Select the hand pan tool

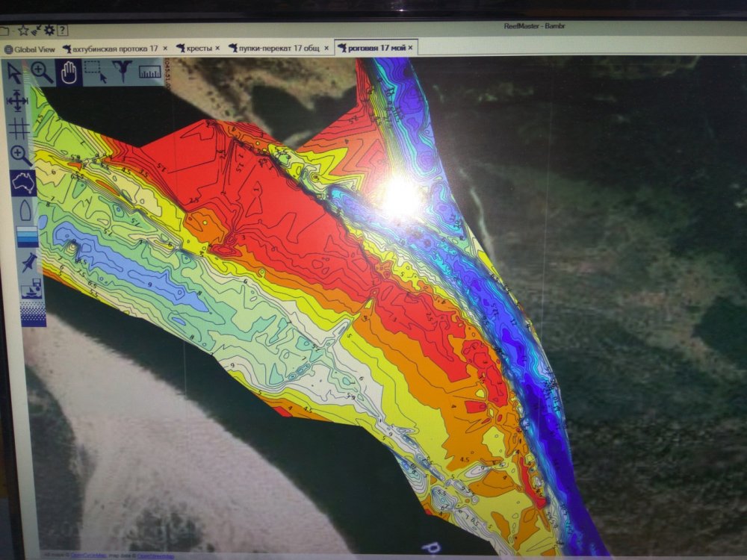tap(69, 72)
